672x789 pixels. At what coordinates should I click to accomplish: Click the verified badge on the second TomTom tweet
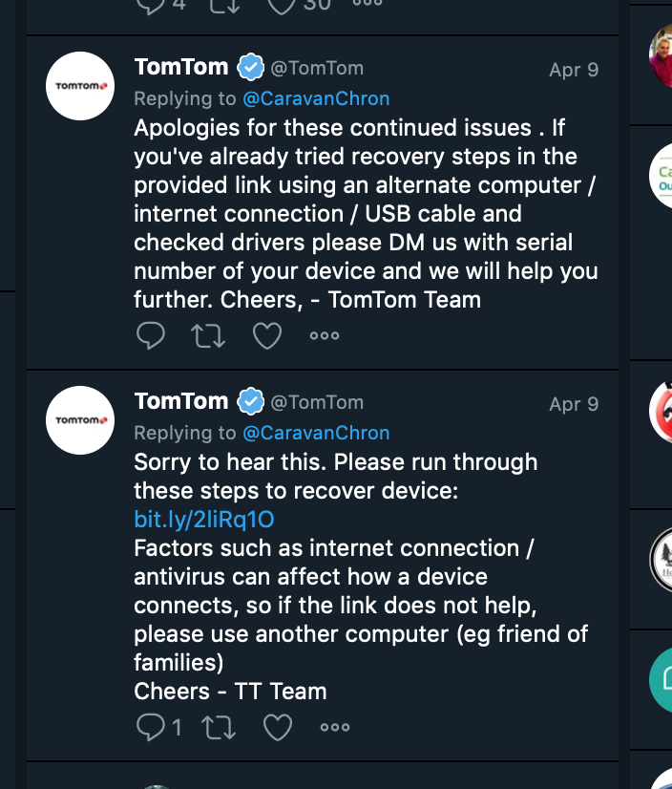[251, 401]
